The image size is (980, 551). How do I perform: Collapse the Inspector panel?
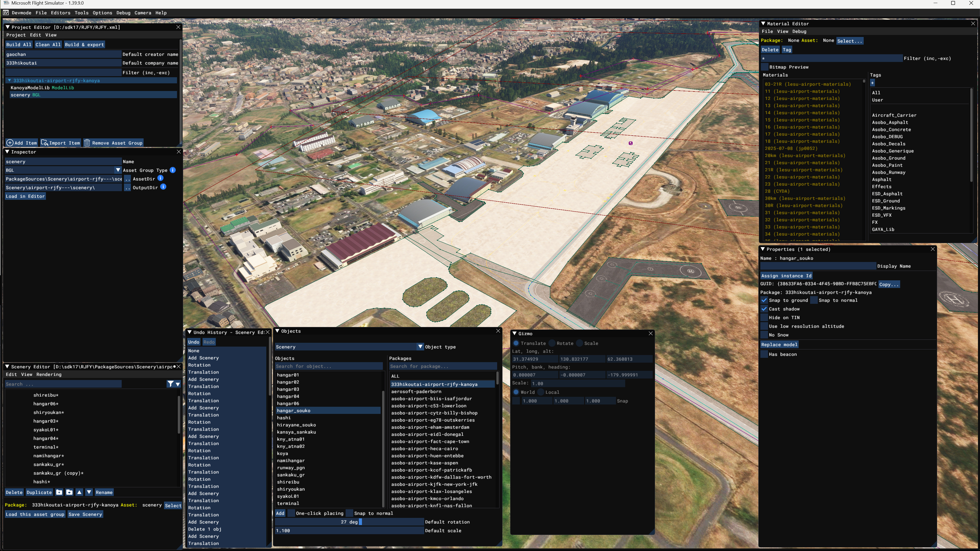click(7, 152)
